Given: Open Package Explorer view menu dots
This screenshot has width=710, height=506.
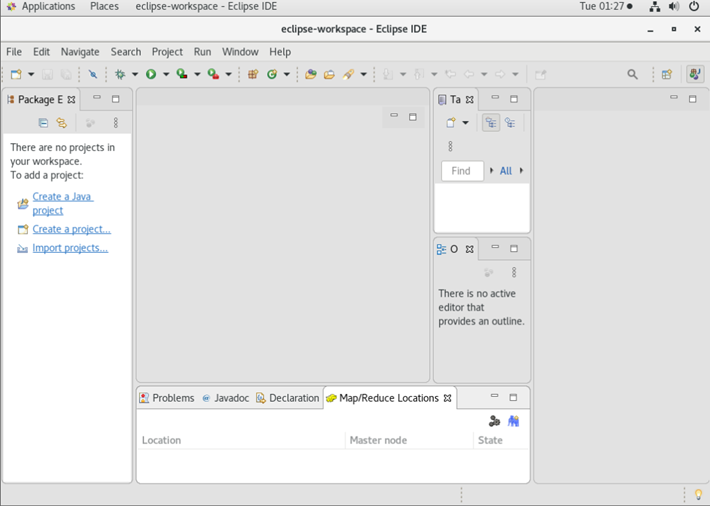Looking at the screenshot, I should [x=116, y=123].
